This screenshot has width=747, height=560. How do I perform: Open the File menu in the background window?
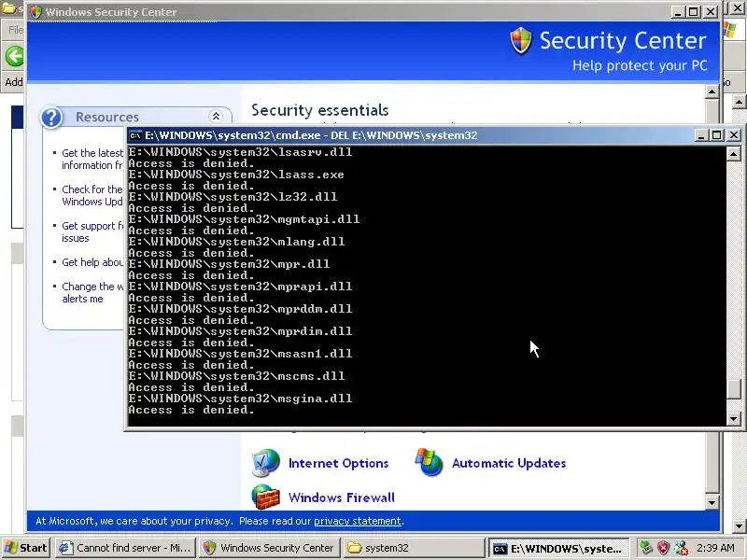16,30
